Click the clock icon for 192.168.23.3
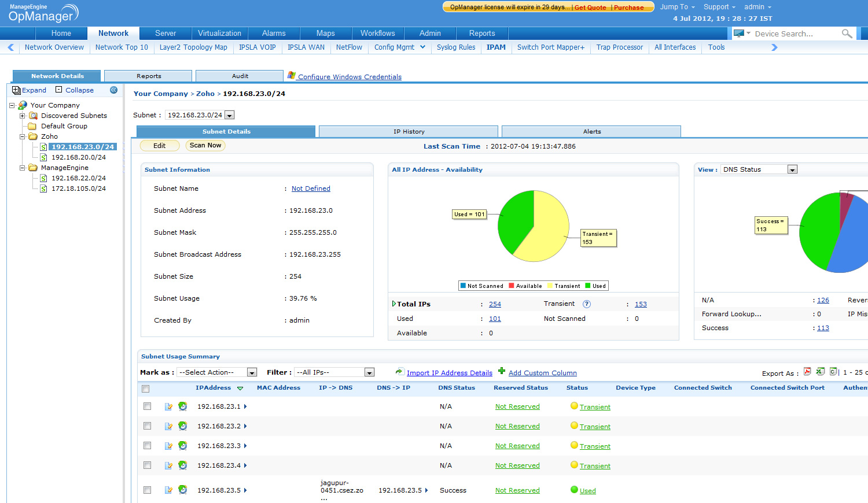This screenshot has width=868, height=503. tap(183, 446)
